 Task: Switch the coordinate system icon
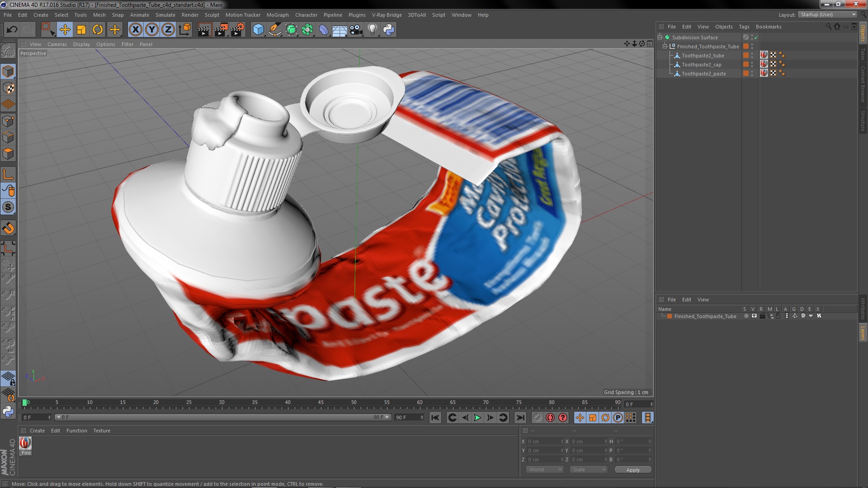pos(185,30)
